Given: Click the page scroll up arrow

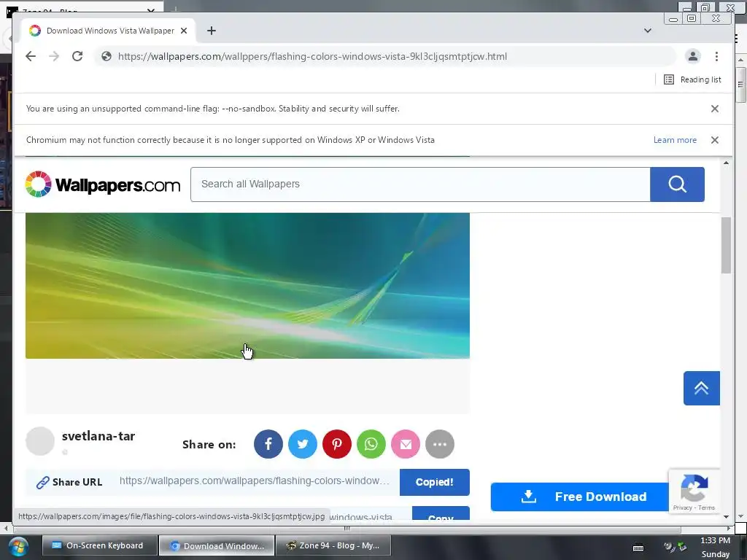Looking at the screenshot, I should [726, 163].
